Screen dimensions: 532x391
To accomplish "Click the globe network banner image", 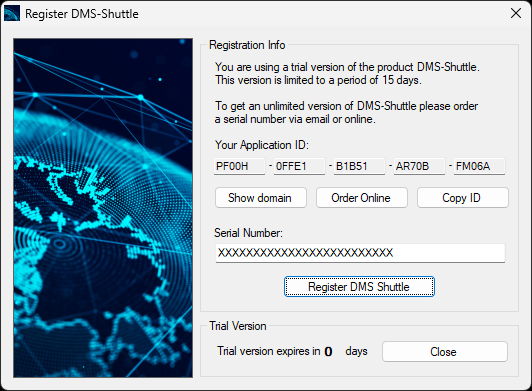I will pos(103,208).
